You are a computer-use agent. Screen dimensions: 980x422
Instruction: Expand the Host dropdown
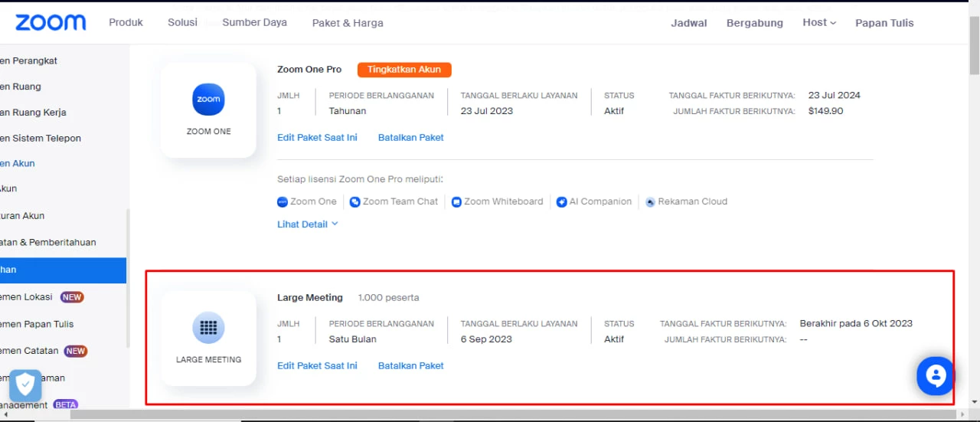819,23
